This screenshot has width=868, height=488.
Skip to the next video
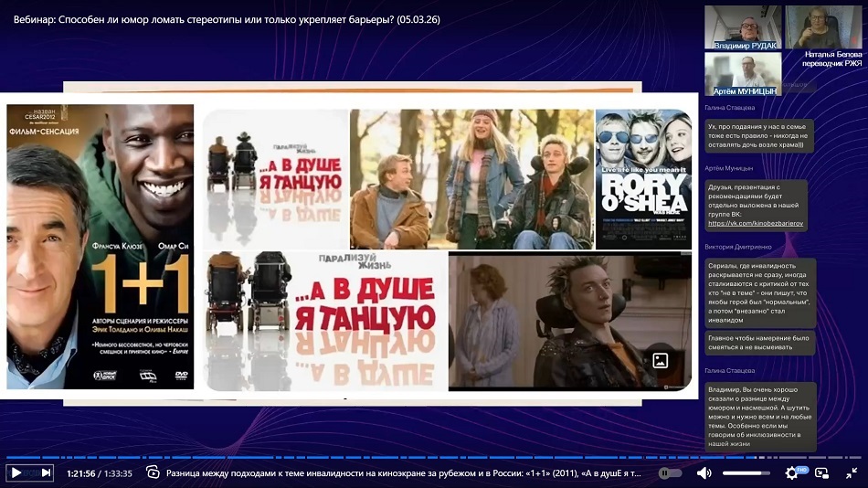(x=46, y=472)
